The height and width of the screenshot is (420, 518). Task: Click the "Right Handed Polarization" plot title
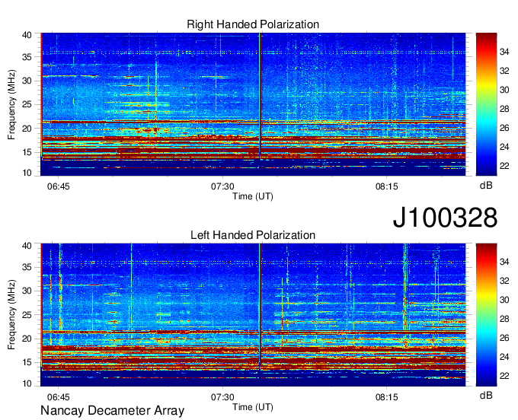point(253,24)
